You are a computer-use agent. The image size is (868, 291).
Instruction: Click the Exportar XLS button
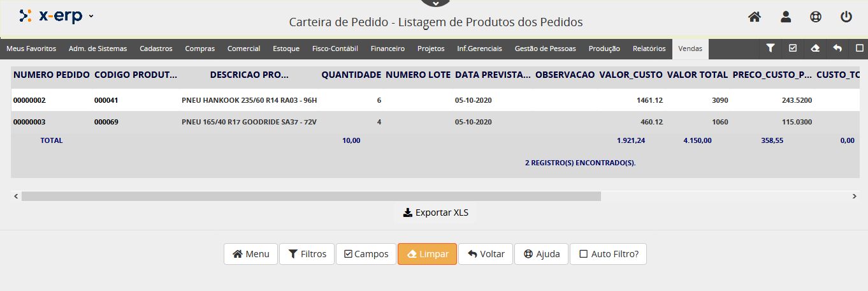435,213
